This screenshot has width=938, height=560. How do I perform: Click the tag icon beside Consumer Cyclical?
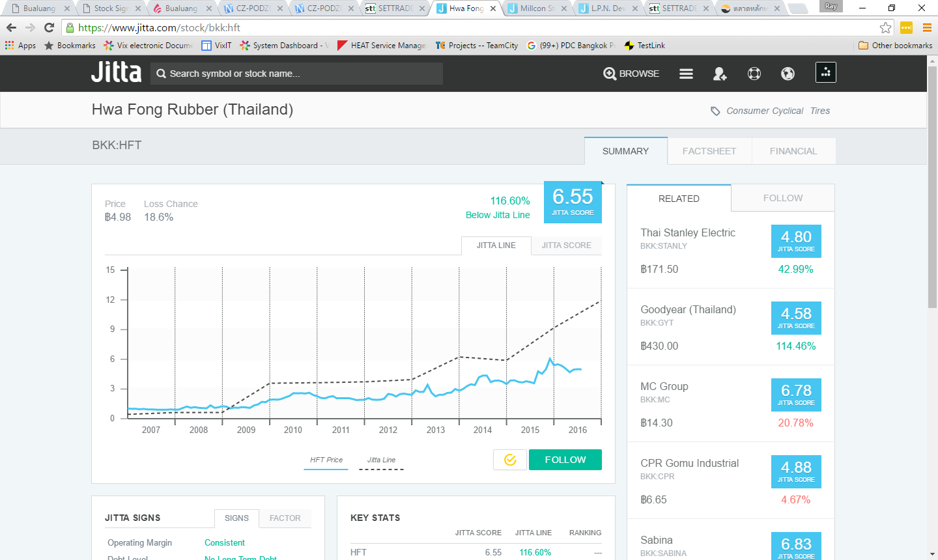pos(715,111)
